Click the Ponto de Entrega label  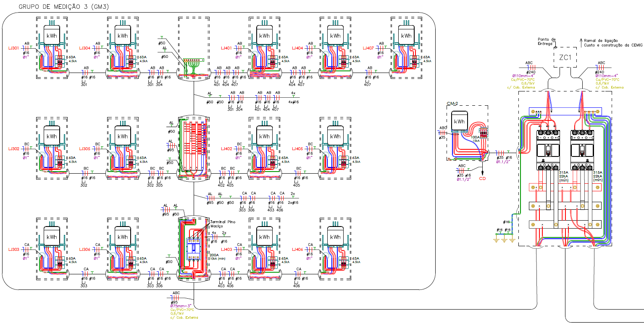point(547,41)
